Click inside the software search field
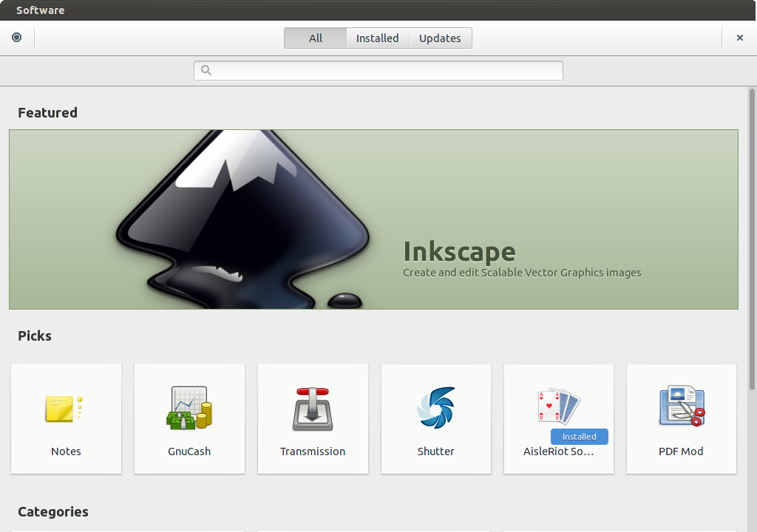 378,70
